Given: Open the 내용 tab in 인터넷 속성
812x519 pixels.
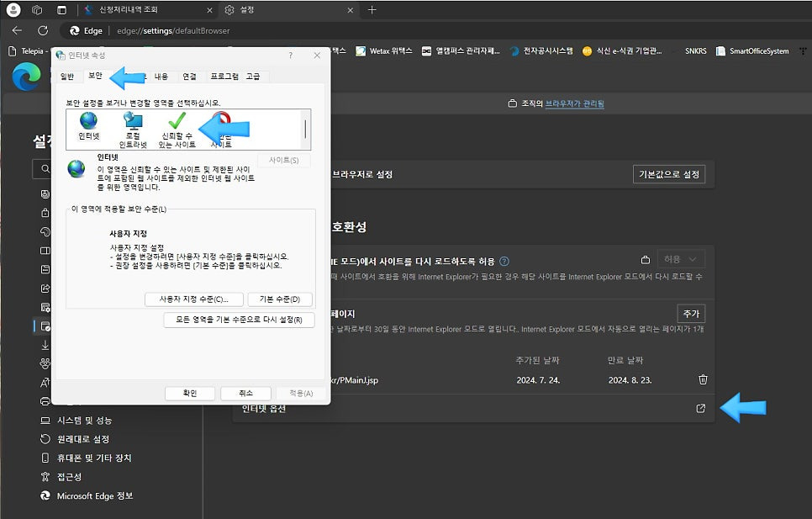Looking at the screenshot, I should pyautogui.click(x=161, y=77).
